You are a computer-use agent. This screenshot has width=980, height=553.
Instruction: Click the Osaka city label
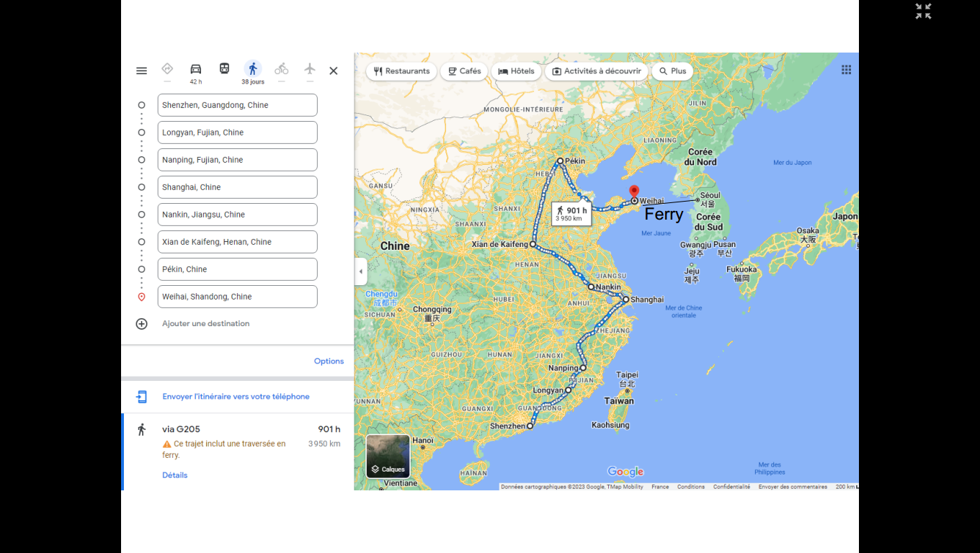coord(808,235)
